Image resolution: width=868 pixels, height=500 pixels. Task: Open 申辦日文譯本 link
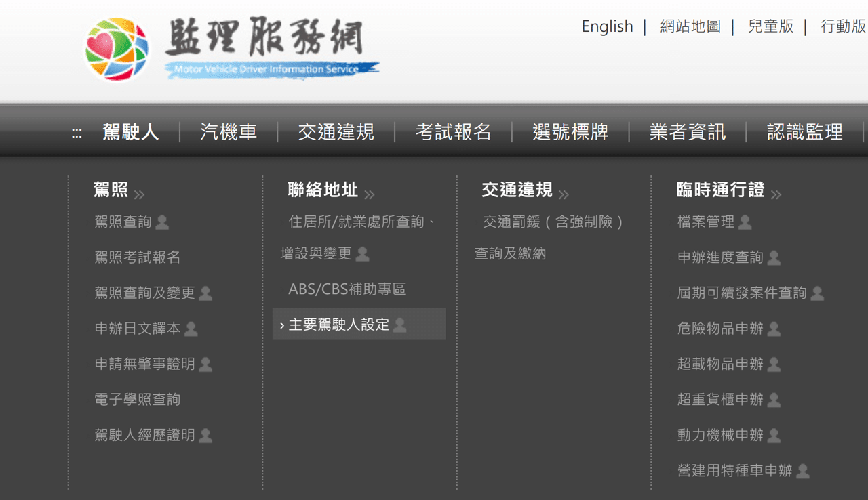coord(138,329)
